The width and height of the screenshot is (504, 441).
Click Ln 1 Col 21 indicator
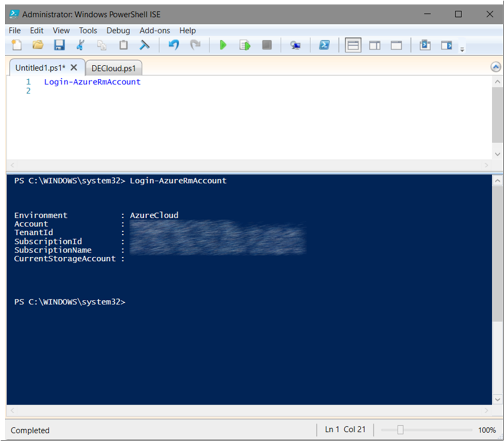(x=345, y=429)
